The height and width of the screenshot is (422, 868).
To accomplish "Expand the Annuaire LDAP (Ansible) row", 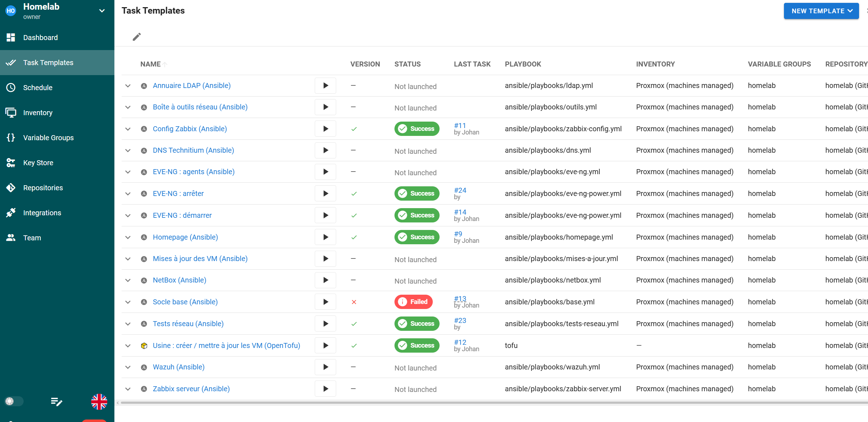I will click(x=128, y=86).
